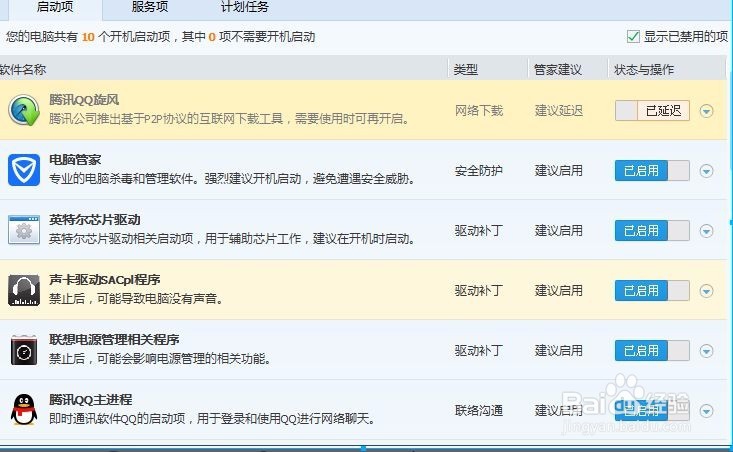The width and height of the screenshot is (733, 452).
Task: Click the 类型 column header
Action: click(x=466, y=70)
